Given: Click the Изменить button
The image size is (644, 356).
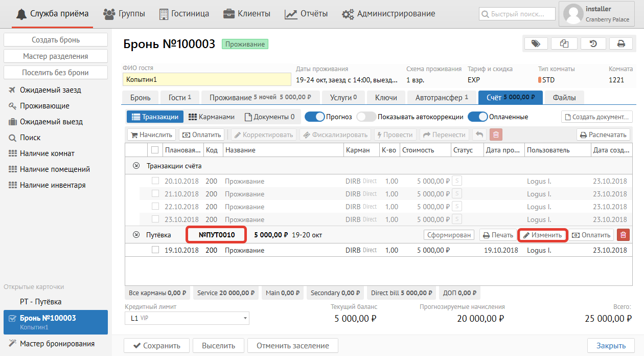Looking at the screenshot, I should point(542,235).
